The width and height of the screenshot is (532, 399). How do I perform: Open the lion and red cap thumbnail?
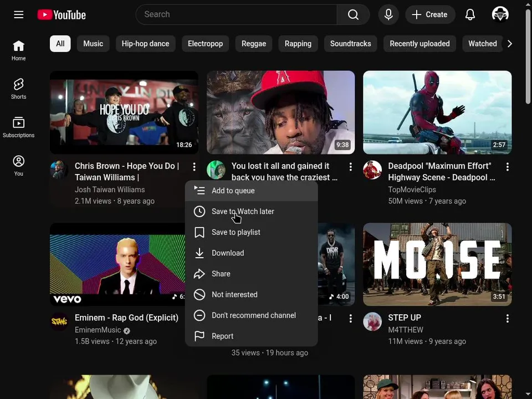pos(280,112)
